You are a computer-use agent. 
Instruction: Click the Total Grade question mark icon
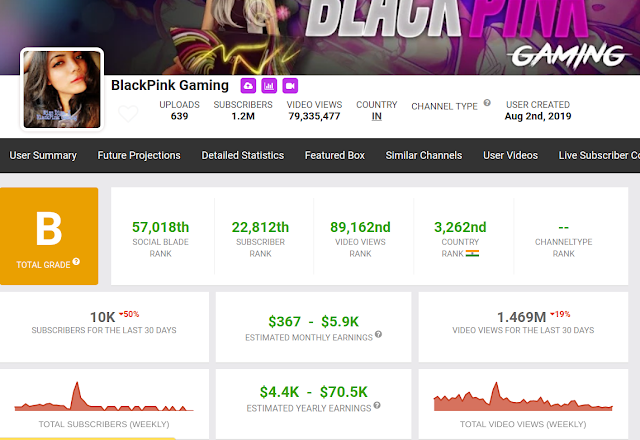click(x=76, y=262)
